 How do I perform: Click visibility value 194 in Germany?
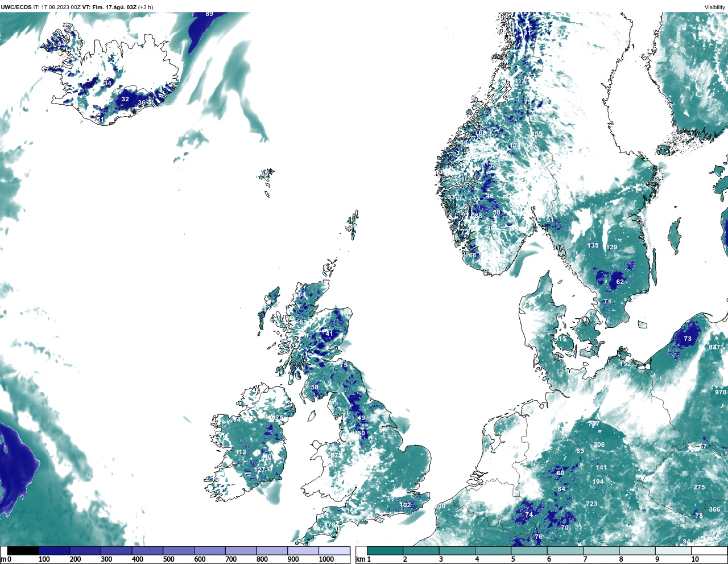(x=598, y=481)
